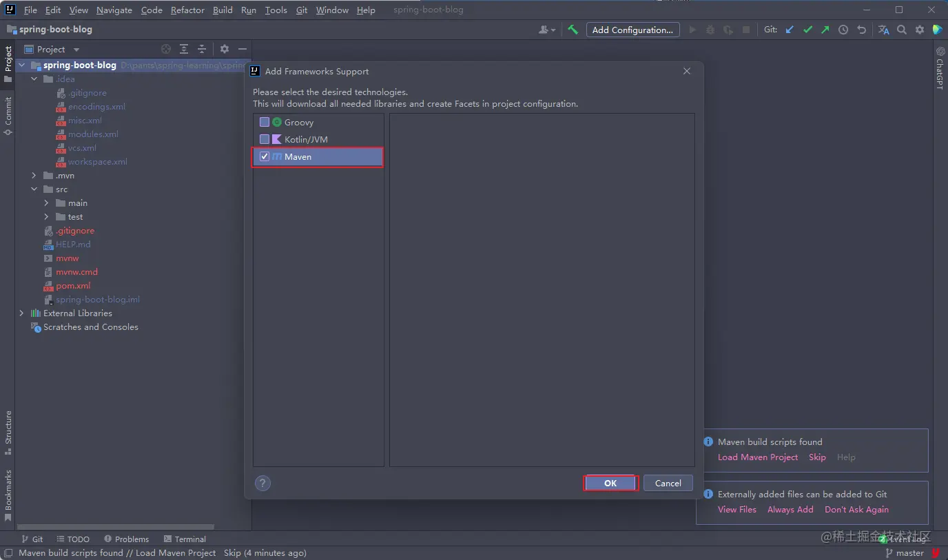Click Don't Ask Again link
The height and width of the screenshot is (560, 948).
[856, 509]
